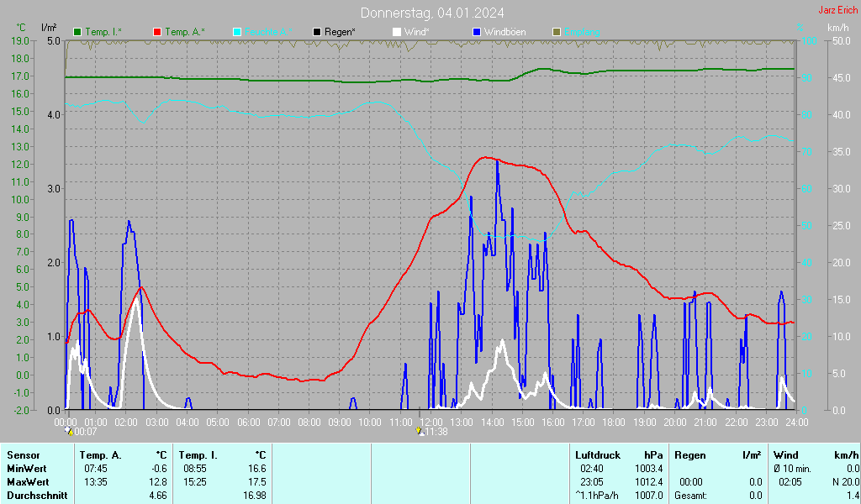Click the Temp. A. maximum value '12.8'
Viewport: 861px width, 504px height.
(x=158, y=482)
